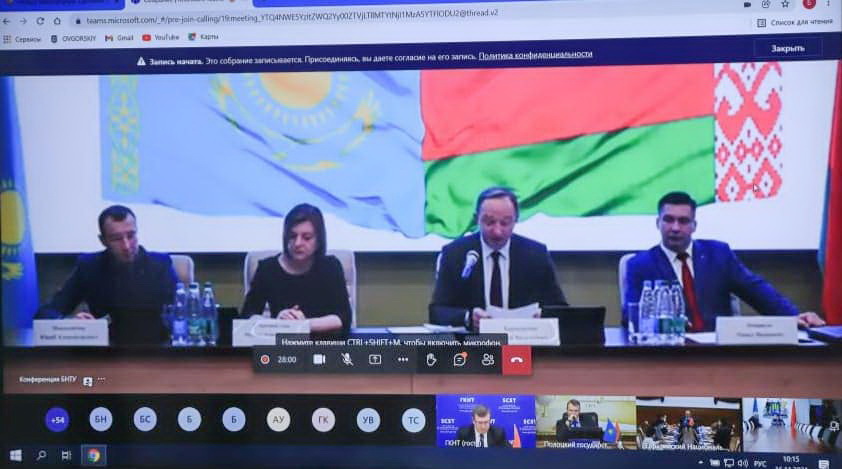This screenshot has width=842, height=469.
Task: Show the +54 additional participants
Action: pyautogui.click(x=57, y=420)
